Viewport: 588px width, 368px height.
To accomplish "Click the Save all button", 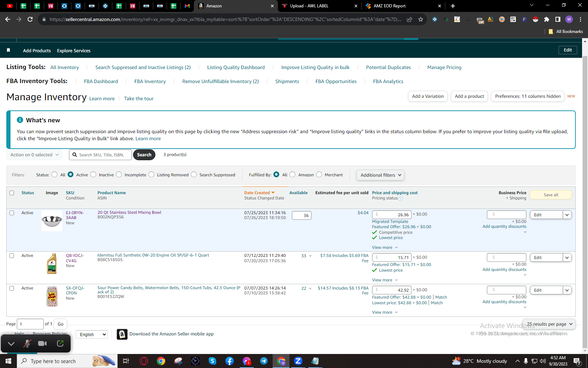I will [551, 195].
